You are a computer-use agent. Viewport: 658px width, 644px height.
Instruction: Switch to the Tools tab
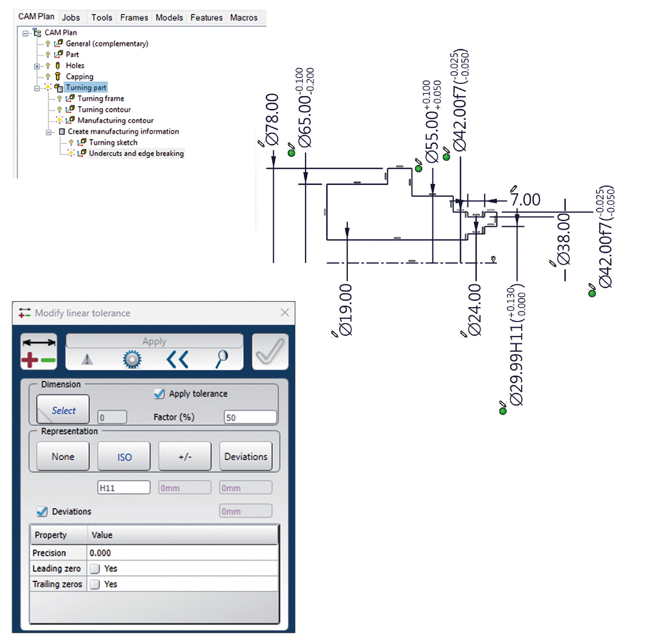click(x=101, y=18)
